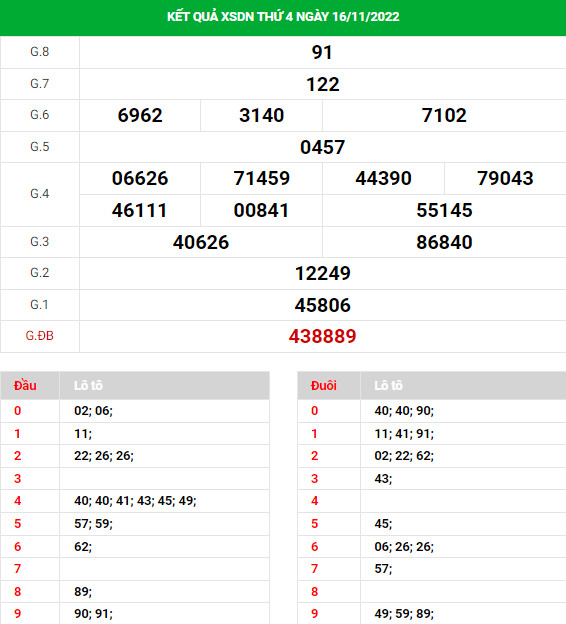Click the G.ĐB row label

(39, 336)
